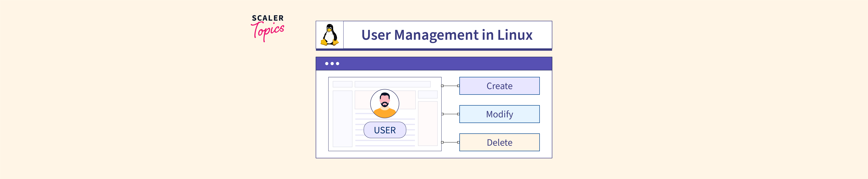Viewport: 868px width, 179px height.
Task: Click the Tux penguin Linux icon
Action: click(x=329, y=35)
